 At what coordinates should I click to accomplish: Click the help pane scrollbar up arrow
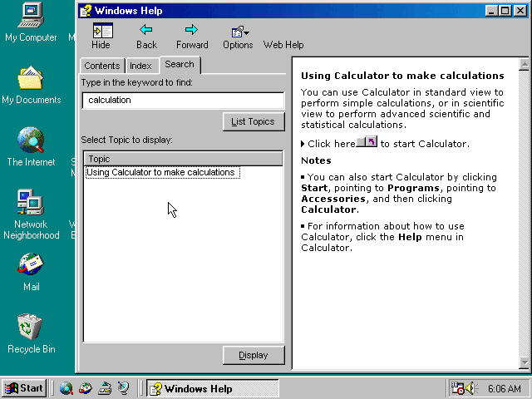[x=525, y=64]
